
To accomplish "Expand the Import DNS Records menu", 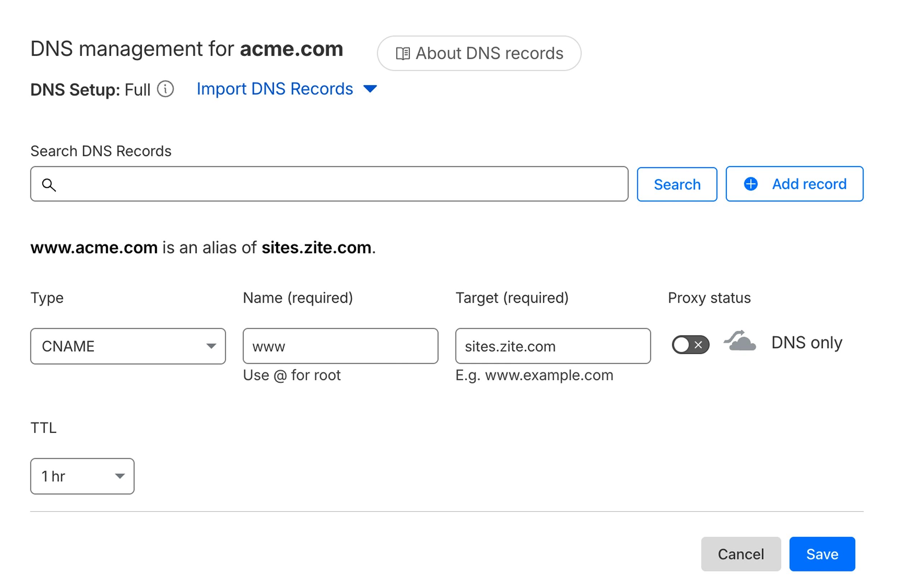I will 287,89.
